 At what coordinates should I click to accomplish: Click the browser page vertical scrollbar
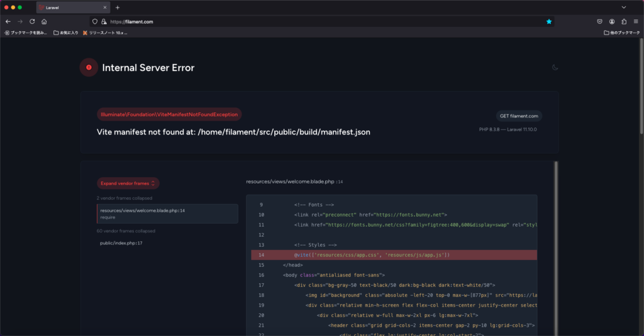click(x=641, y=86)
